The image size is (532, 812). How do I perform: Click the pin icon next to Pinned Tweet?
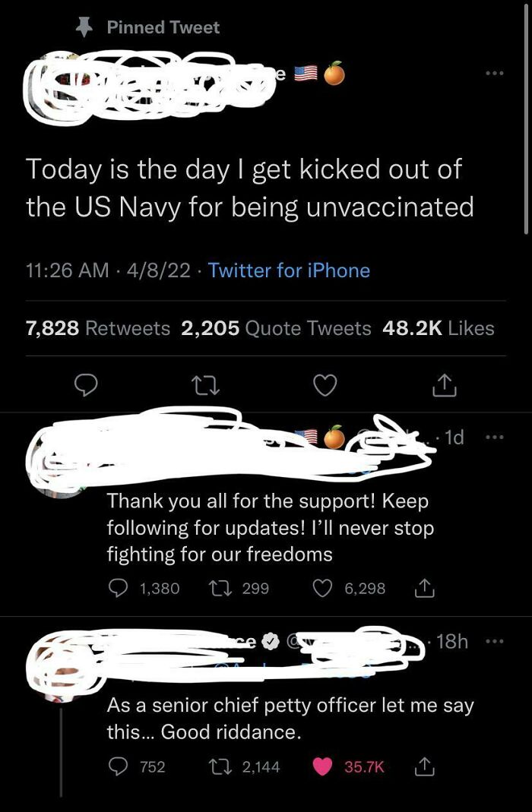(x=85, y=27)
